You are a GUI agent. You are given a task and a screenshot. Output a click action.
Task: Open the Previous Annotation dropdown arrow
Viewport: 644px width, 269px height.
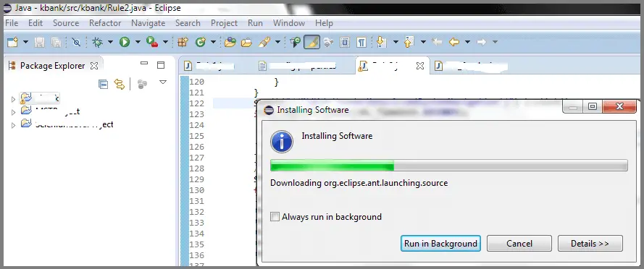(x=423, y=42)
